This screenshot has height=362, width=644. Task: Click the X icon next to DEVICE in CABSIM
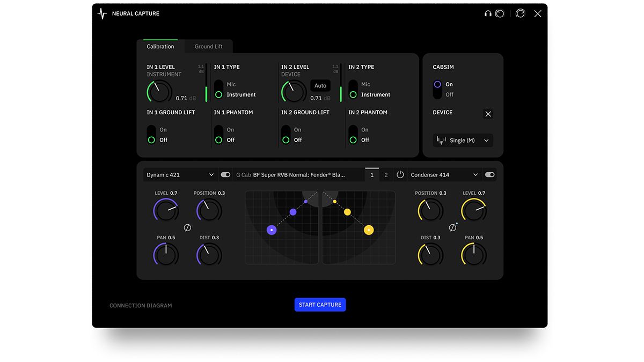(x=488, y=114)
